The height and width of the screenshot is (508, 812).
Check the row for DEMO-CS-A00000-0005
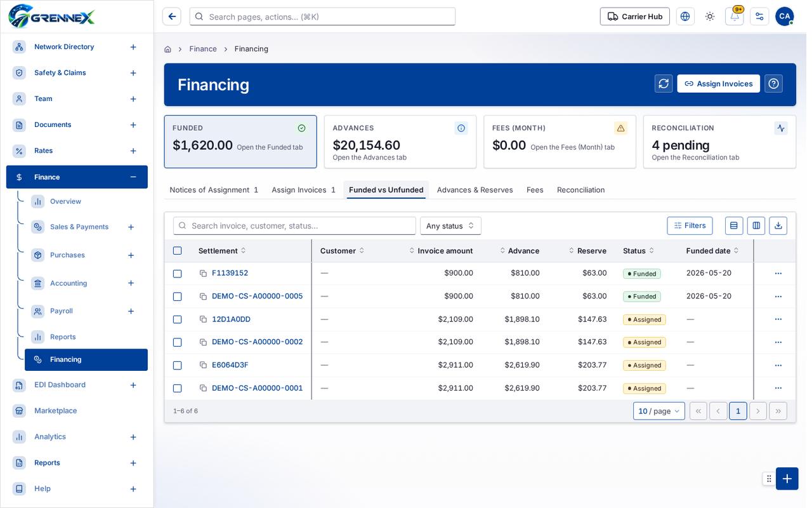[x=178, y=297]
